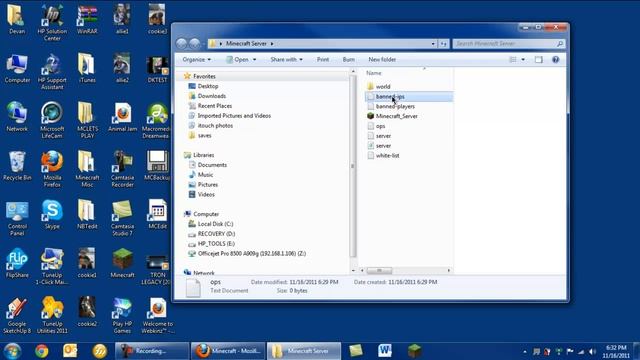The width and height of the screenshot is (640, 360).
Task: Switch to the Recording taskbar window
Action: (x=151, y=351)
